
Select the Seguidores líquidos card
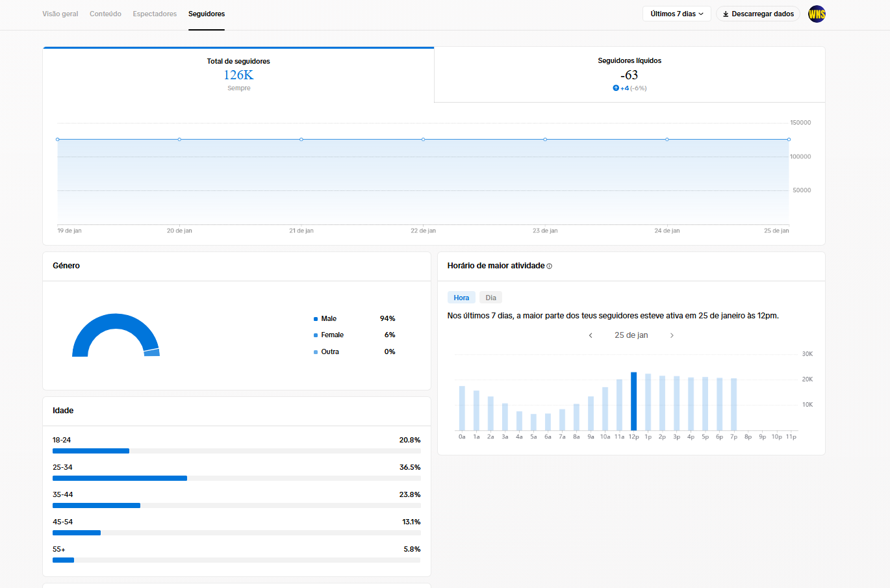point(629,75)
